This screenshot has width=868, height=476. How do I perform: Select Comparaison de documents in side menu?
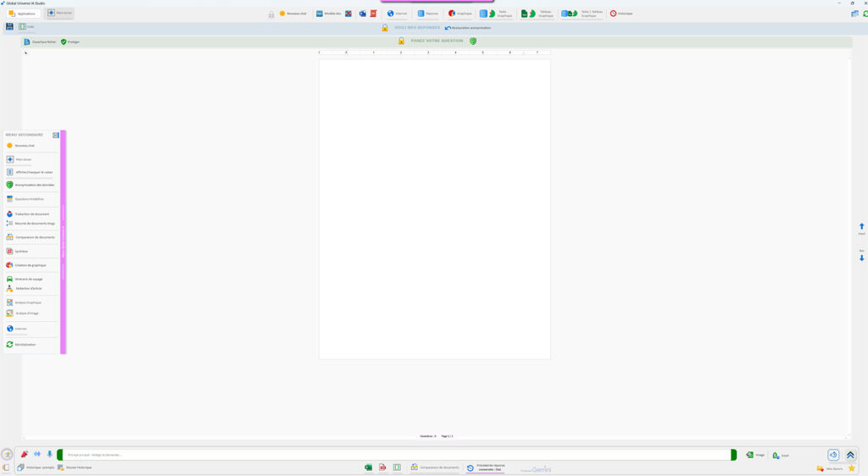31,237
